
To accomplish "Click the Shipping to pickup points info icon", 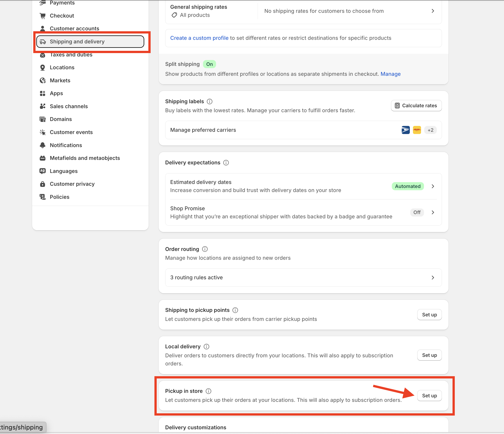I will [235, 310].
